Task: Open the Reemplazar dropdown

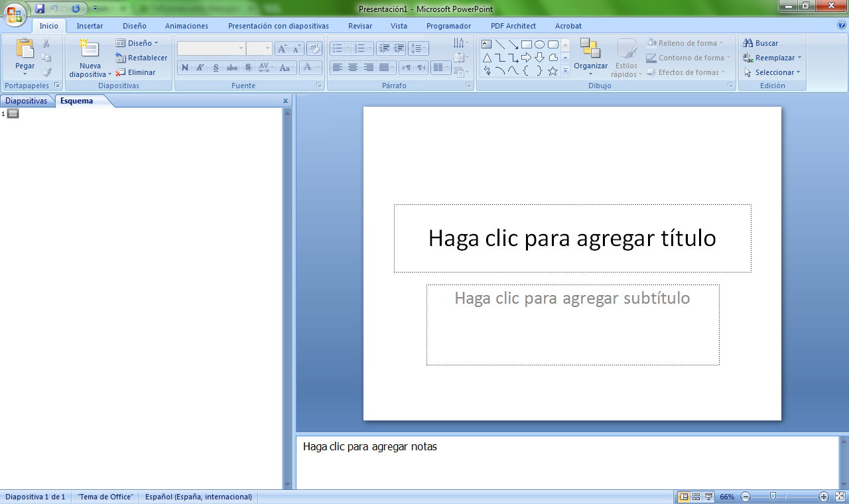Action: tap(799, 58)
